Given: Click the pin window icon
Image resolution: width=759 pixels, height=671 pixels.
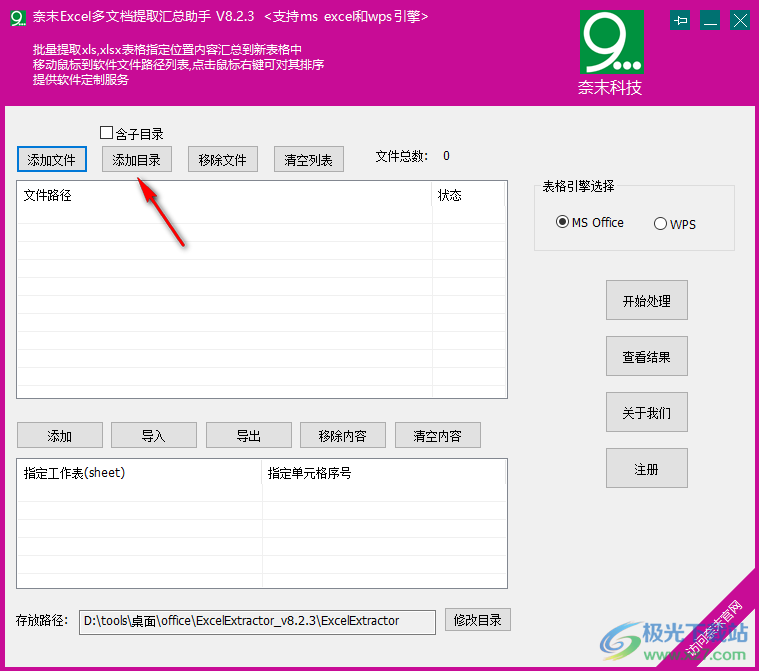Looking at the screenshot, I should coord(680,20).
